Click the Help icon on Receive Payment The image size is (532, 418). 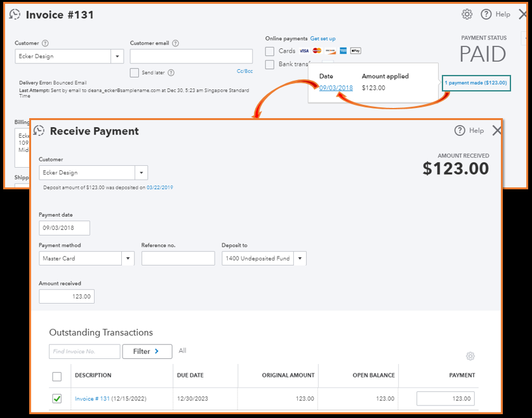pyautogui.click(x=460, y=130)
